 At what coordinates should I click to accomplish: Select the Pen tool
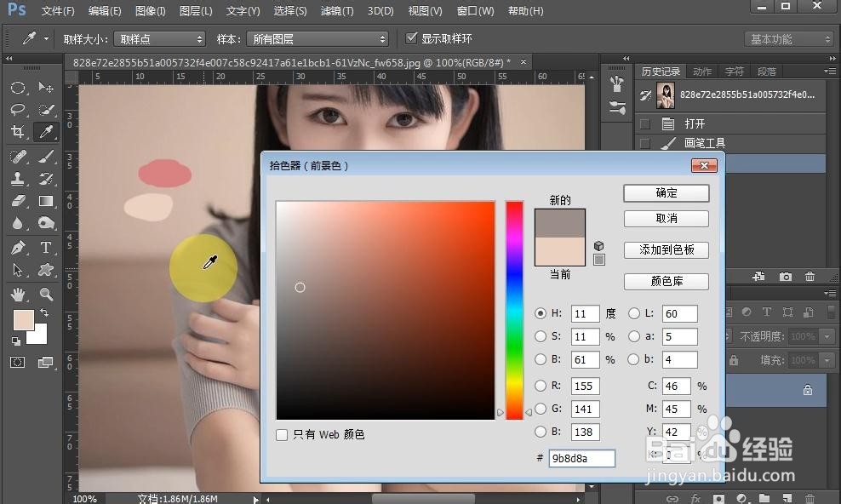click(19, 248)
